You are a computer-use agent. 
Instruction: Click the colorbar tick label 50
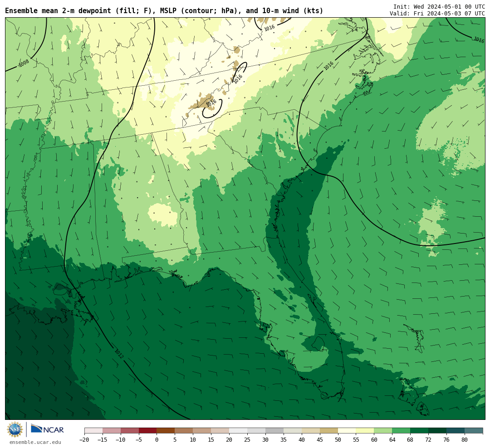click(338, 440)
